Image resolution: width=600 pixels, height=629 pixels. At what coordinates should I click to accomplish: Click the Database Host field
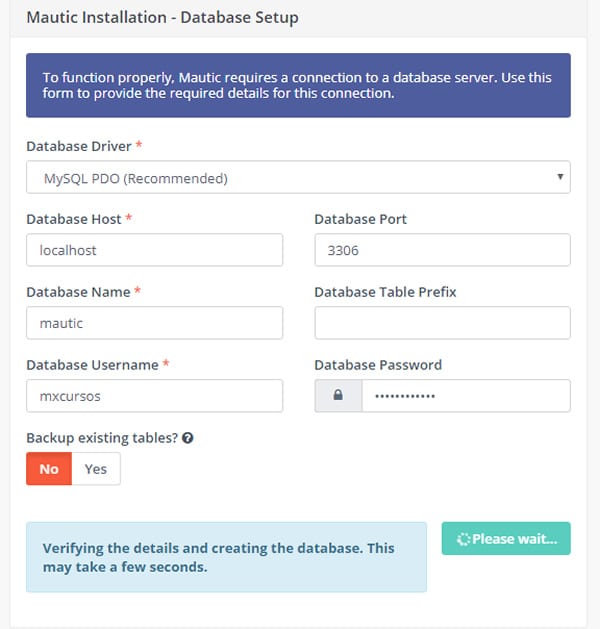click(x=154, y=250)
